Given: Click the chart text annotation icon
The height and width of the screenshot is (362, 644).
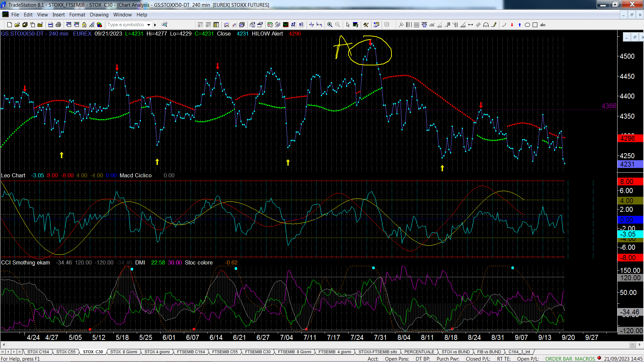Looking at the screenshot, I should 356,25.
